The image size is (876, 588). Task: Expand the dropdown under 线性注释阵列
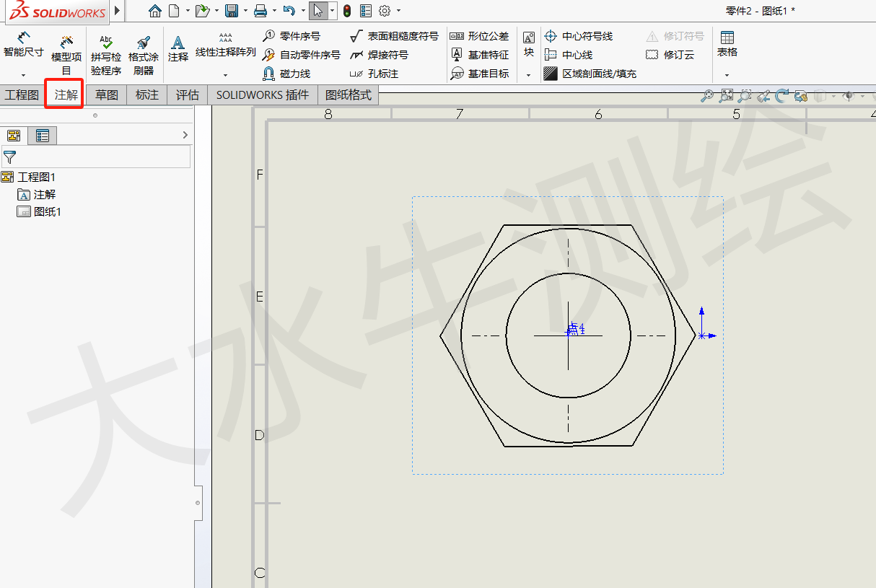click(225, 75)
